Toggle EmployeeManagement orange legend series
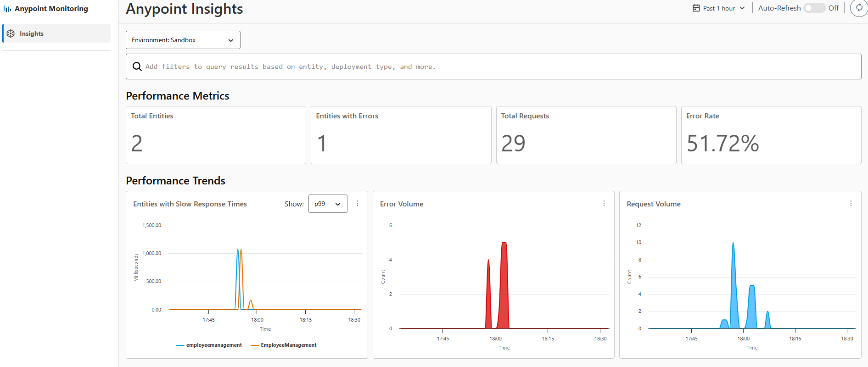Screen dimensions: 868x367 284,345
